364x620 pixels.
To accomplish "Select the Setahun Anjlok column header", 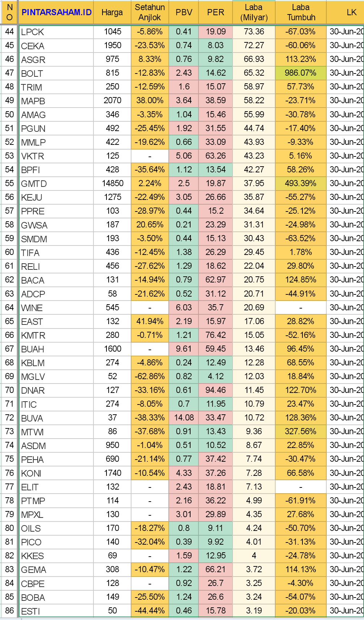I will click(150, 12).
